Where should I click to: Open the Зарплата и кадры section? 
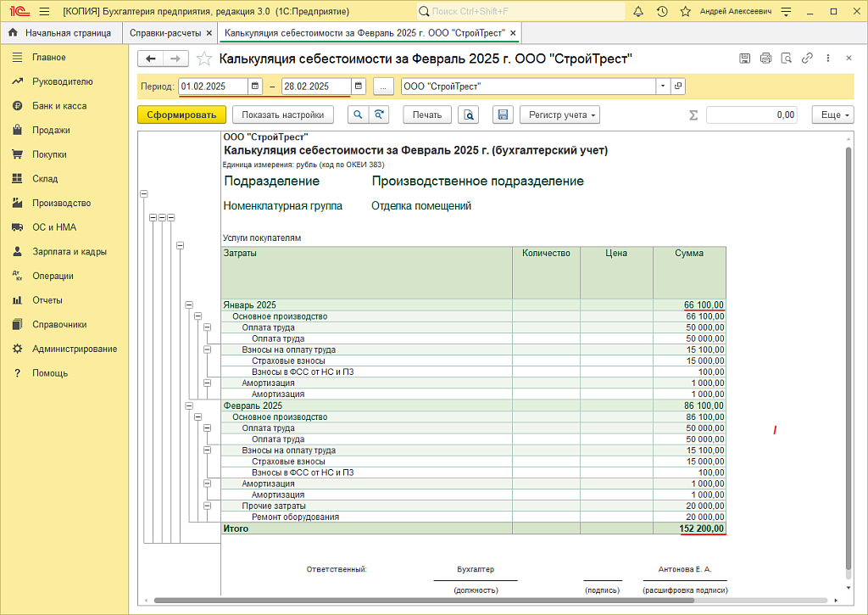coord(70,252)
